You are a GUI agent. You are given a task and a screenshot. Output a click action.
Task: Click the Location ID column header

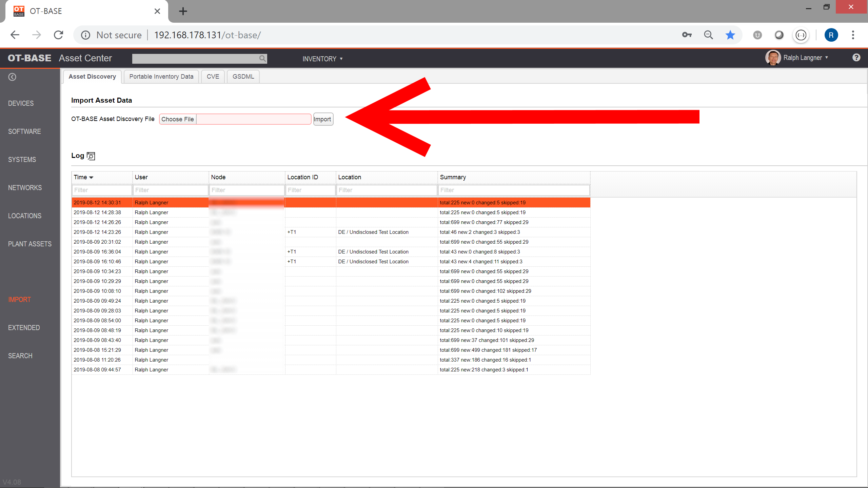click(x=310, y=177)
